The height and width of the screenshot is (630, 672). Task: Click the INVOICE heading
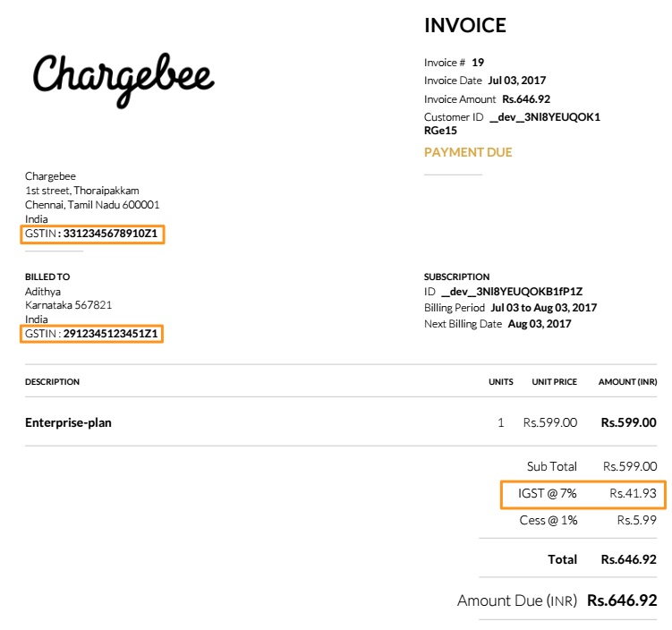pyautogui.click(x=464, y=26)
